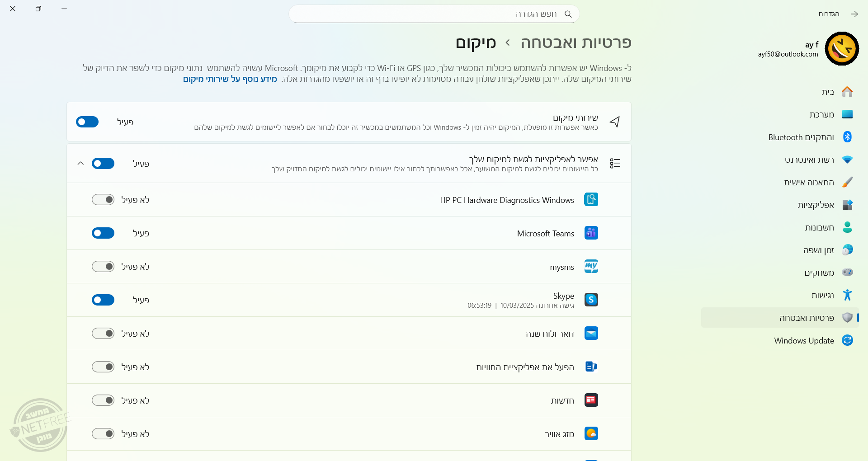Screen dimensions: 868x461
Task: Click the Skype app icon
Action: pyautogui.click(x=591, y=300)
